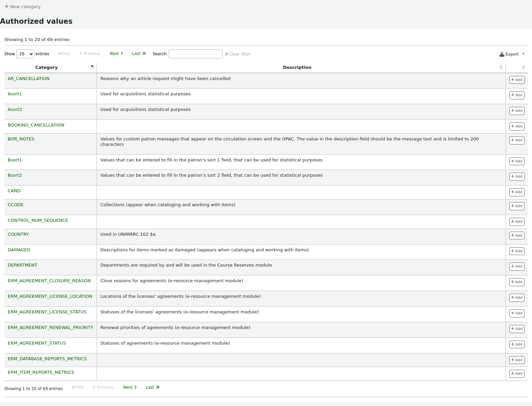Open the BOOKING_CANCELLATION category link
Viewport: 532px width, 406px height.
tap(36, 125)
